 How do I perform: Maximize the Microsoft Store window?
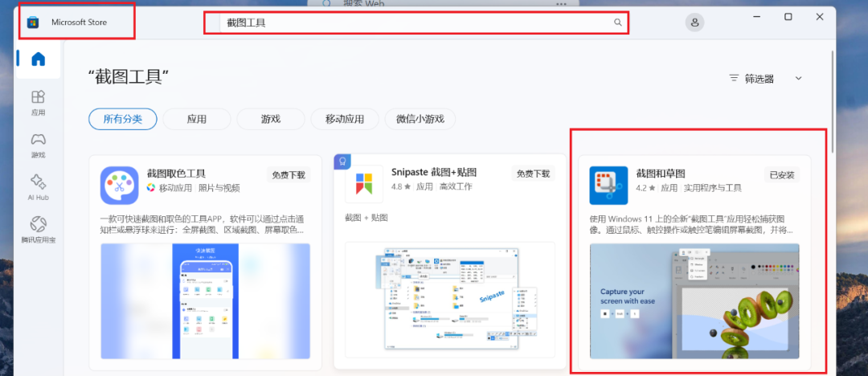(x=788, y=17)
